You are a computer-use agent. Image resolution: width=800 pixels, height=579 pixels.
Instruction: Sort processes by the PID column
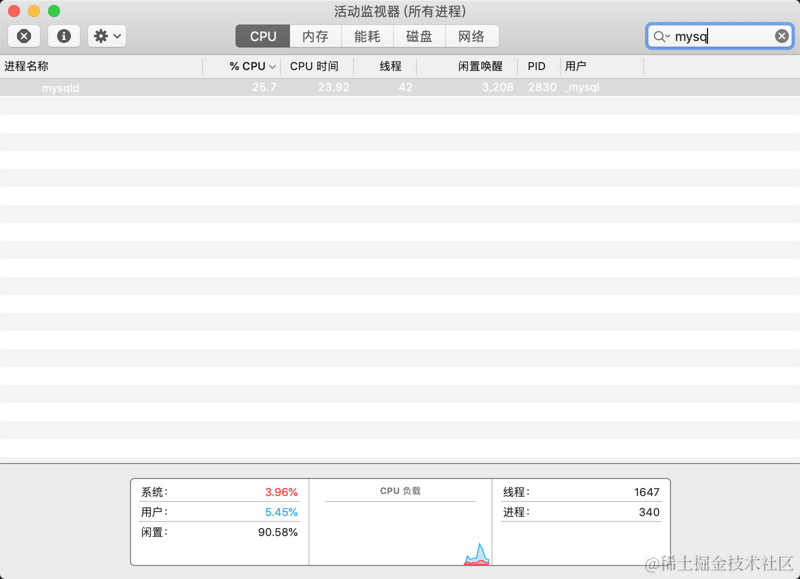[536, 66]
